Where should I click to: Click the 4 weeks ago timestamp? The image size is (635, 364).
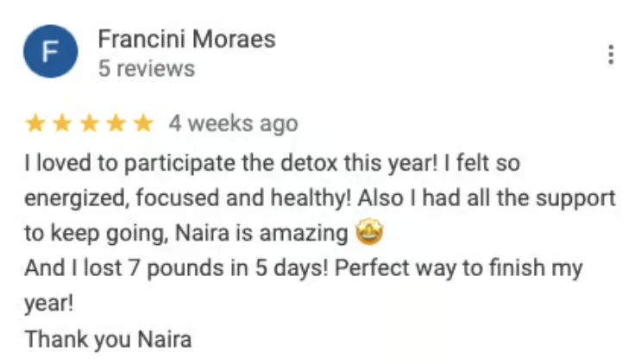233,123
